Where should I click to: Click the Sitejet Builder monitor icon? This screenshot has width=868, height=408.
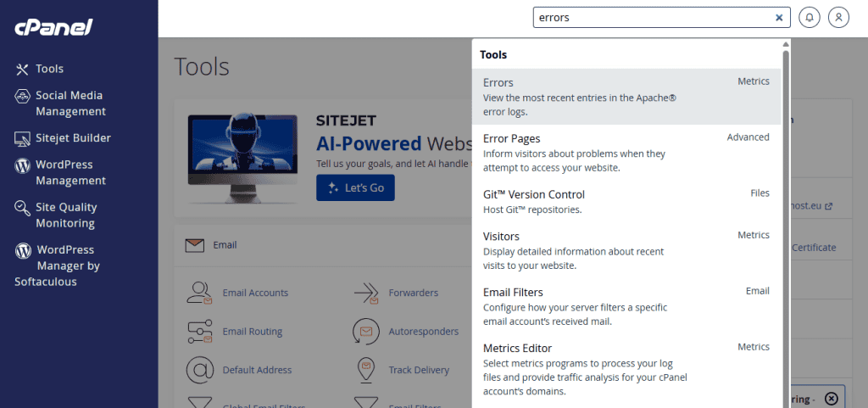tap(22, 139)
